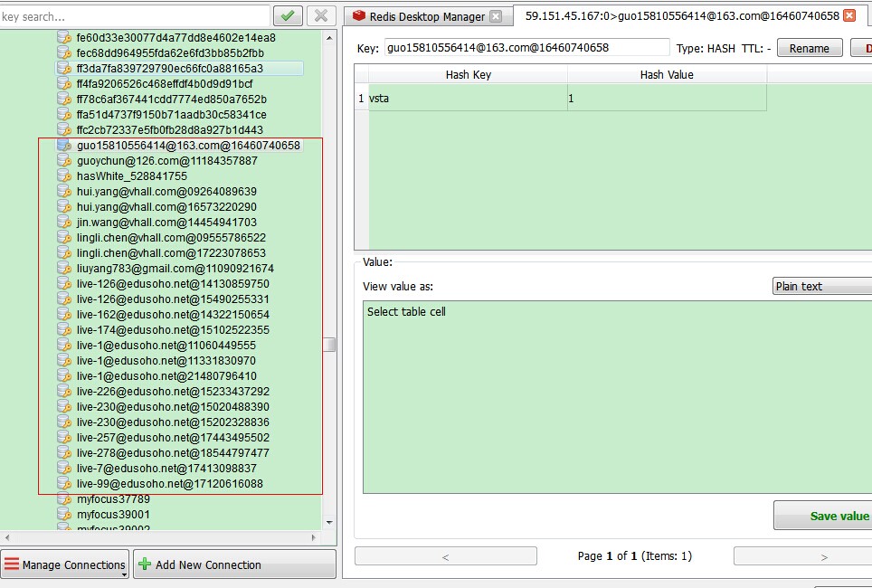The height and width of the screenshot is (588, 872).
Task: Sort by Hash Value column header
Action: coord(667,74)
